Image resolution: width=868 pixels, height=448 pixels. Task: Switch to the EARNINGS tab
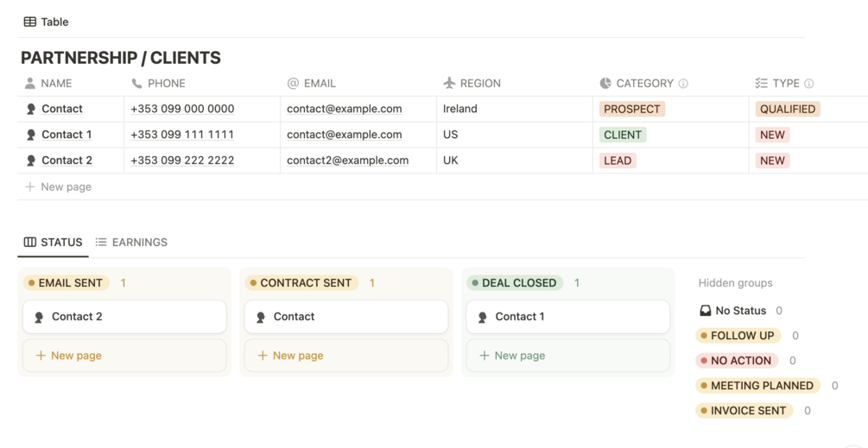[131, 243]
